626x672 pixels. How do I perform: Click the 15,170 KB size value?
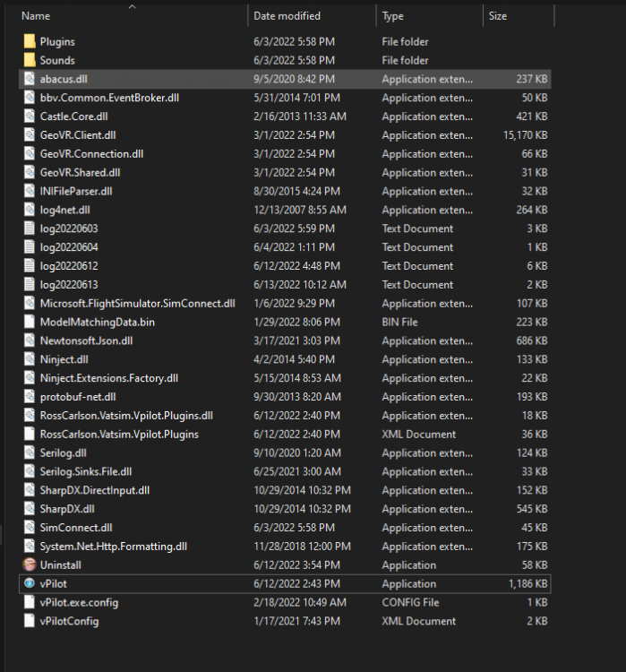526,135
